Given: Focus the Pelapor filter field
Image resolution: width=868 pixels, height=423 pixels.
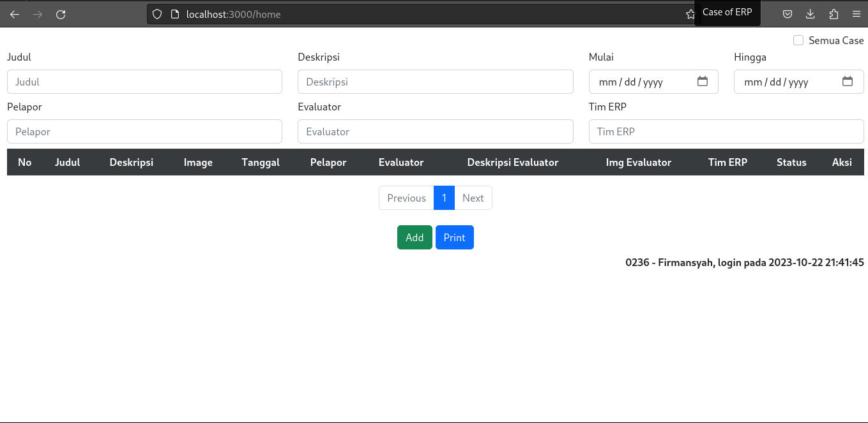Looking at the screenshot, I should (x=144, y=131).
